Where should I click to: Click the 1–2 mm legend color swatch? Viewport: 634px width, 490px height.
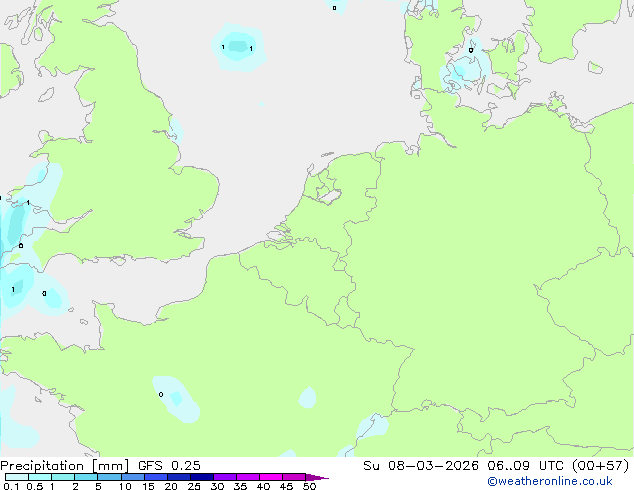63,477
